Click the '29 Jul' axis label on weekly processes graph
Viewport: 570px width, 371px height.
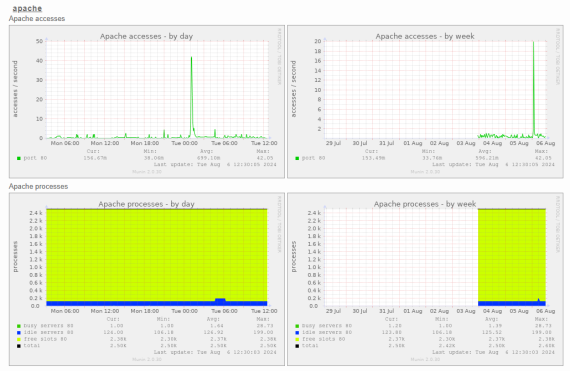coord(333,311)
